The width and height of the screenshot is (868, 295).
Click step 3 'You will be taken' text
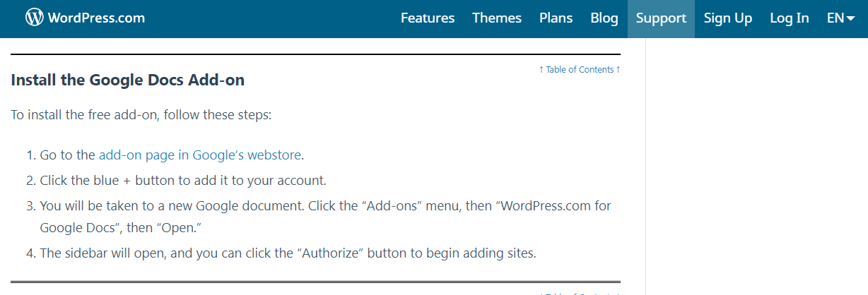click(325, 217)
